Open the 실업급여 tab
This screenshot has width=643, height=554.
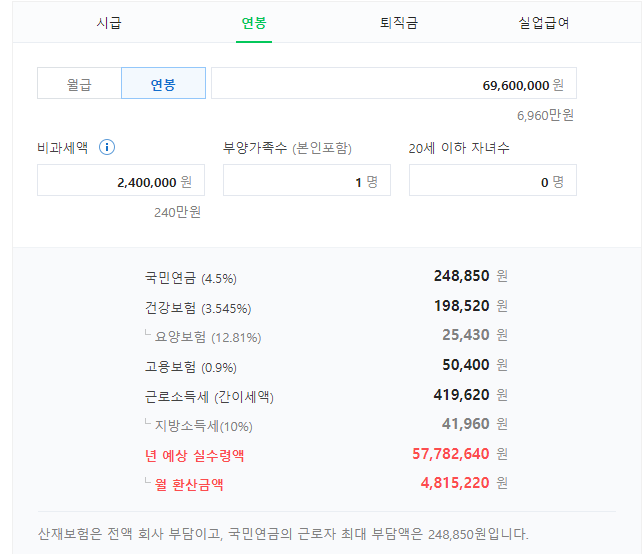point(544,23)
